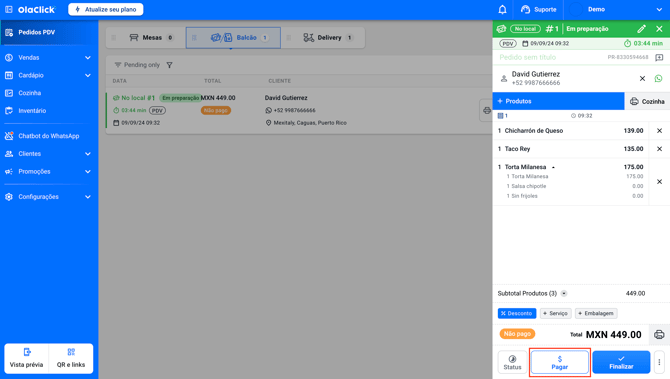Click the Pedido sem título field
This screenshot has height=379, width=670.
click(x=551, y=57)
